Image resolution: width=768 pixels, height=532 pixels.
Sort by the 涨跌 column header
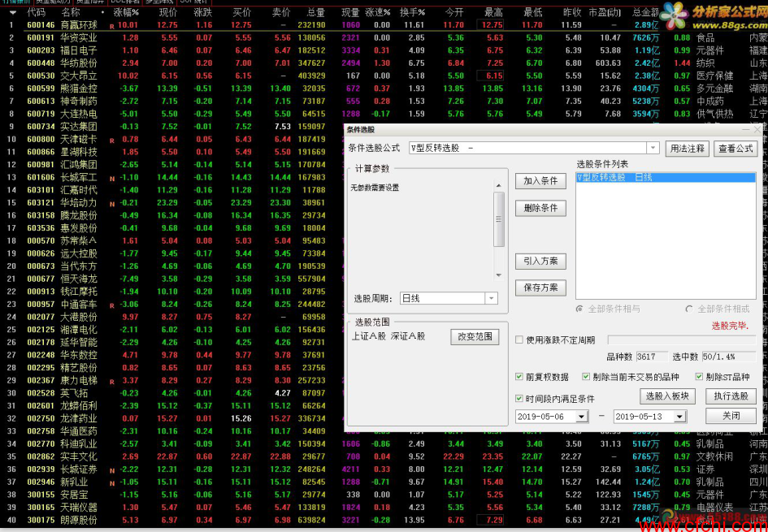coord(203,12)
